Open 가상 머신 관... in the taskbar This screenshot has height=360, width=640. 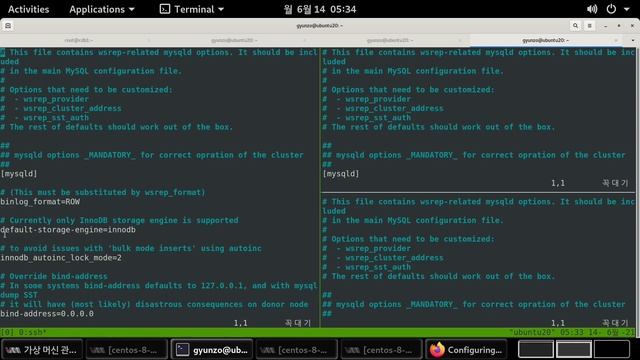42,350
